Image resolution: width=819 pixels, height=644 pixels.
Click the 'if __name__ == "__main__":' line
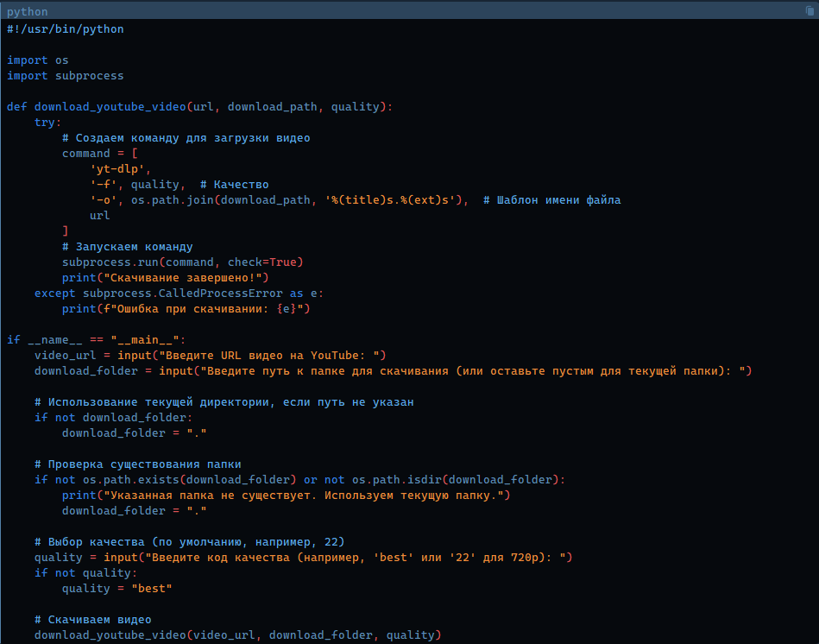(96, 340)
